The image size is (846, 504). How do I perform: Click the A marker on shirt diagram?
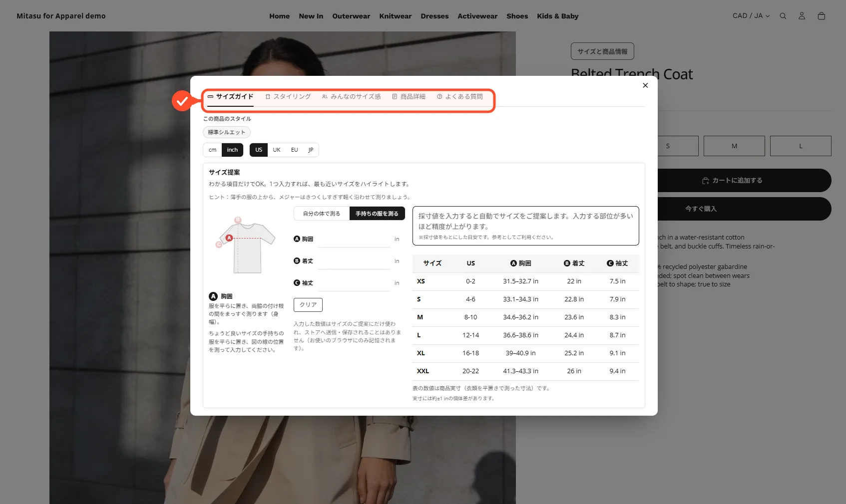[229, 238]
